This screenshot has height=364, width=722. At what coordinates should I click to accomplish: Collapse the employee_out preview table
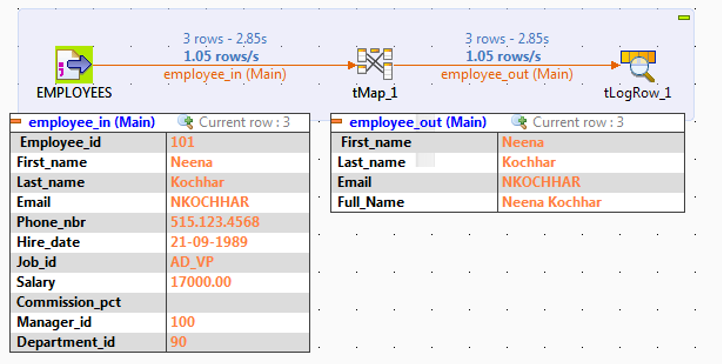click(337, 121)
